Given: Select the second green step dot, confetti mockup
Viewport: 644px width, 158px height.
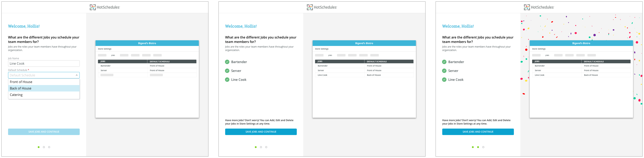Looking at the screenshot, I should 478,147.
